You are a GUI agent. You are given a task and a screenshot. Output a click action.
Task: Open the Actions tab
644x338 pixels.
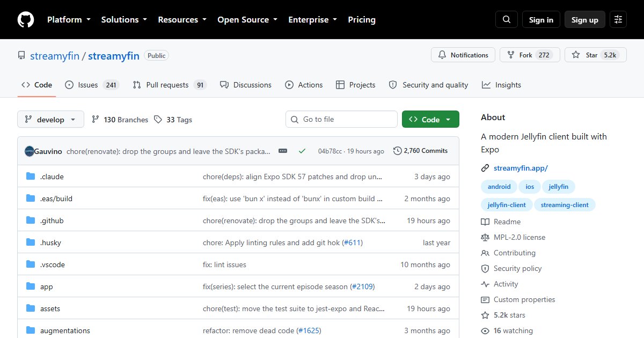click(304, 85)
